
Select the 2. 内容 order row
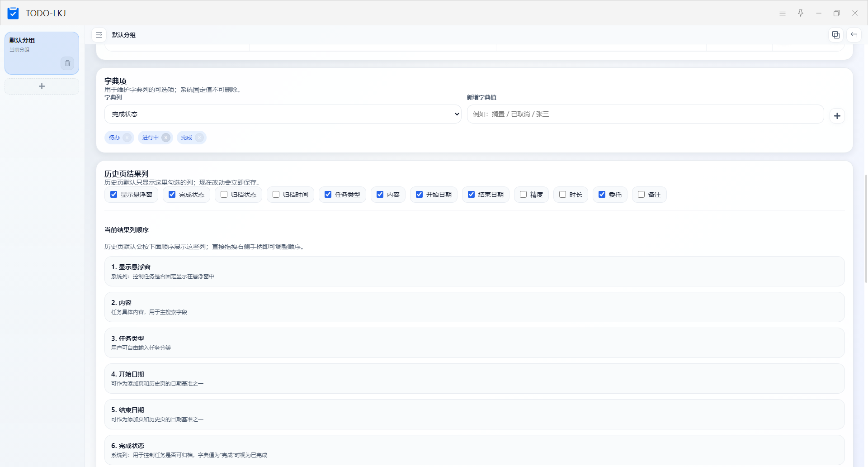(475, 307)
